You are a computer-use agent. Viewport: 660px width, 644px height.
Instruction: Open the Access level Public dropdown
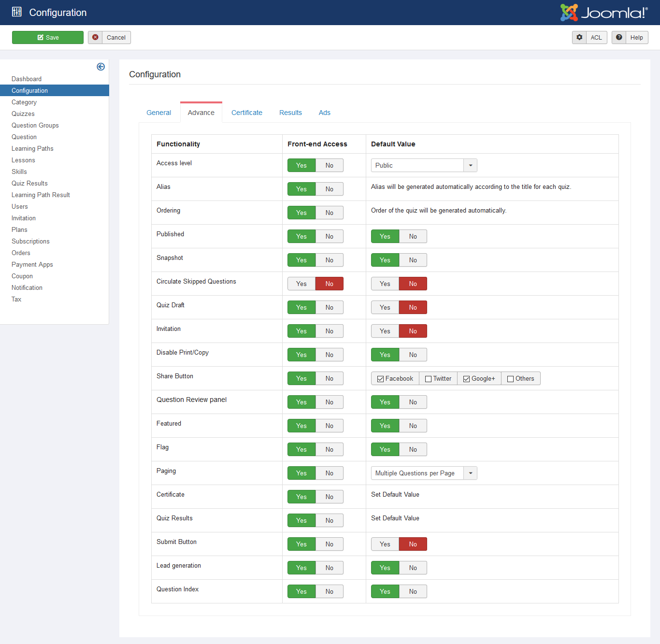coord(424,165)
